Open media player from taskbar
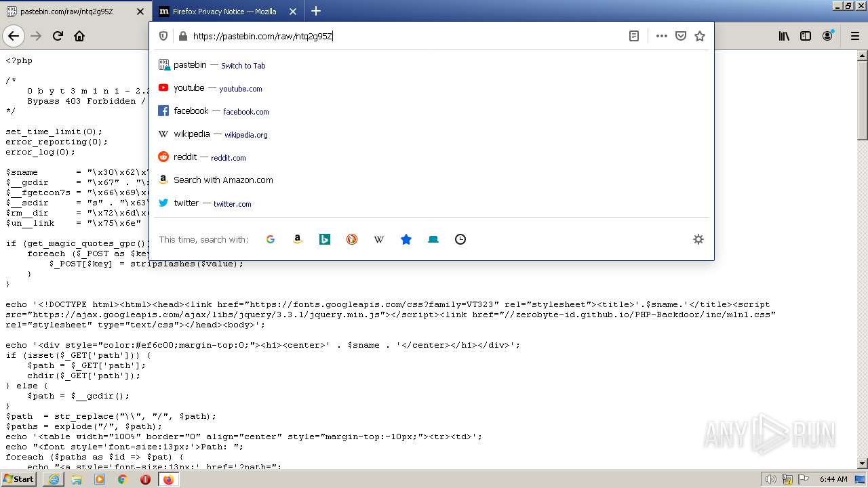 [100, 479]
